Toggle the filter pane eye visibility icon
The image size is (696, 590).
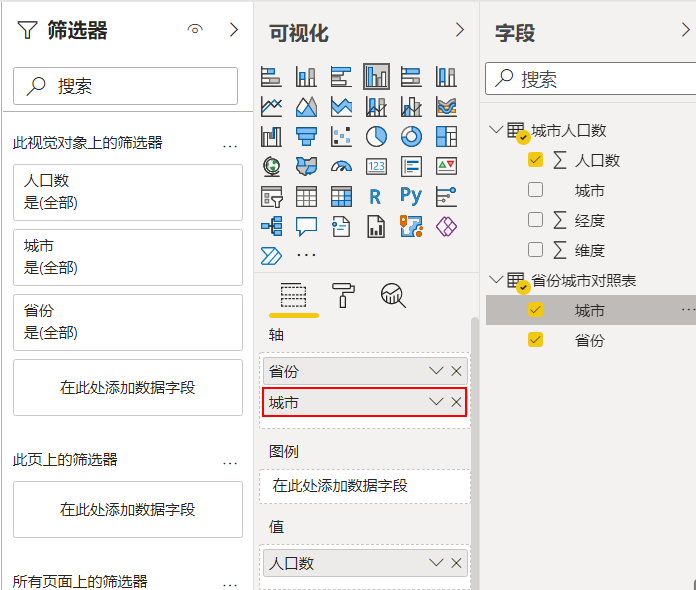click(x=195, y=30)
